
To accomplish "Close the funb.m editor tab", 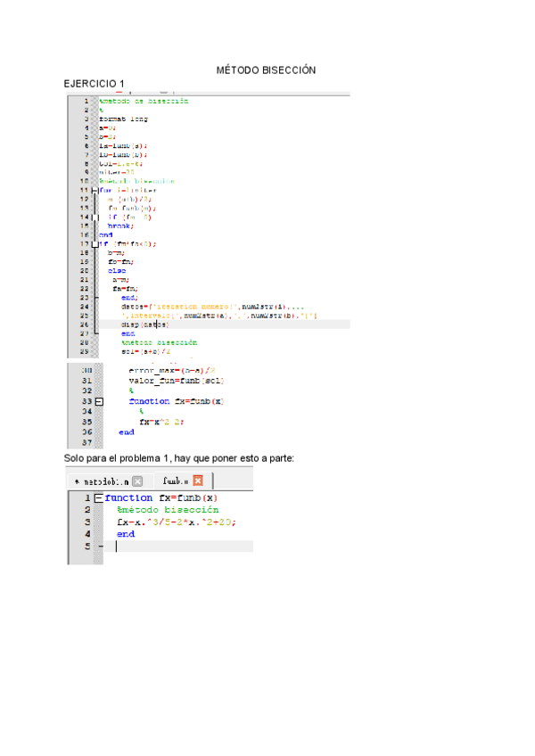I will pyautogui.click(x=198, y=481).
